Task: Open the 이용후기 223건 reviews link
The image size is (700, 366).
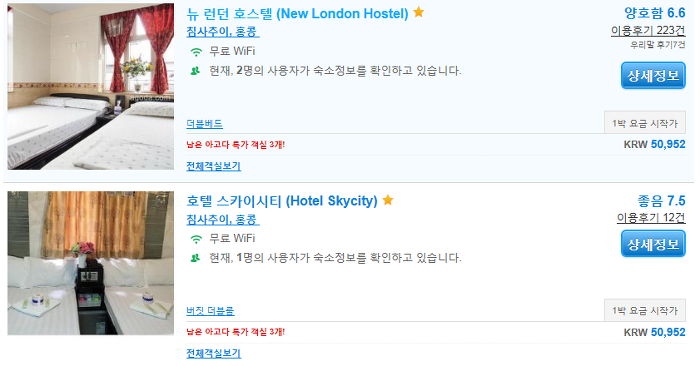Action: pos(648,30)
